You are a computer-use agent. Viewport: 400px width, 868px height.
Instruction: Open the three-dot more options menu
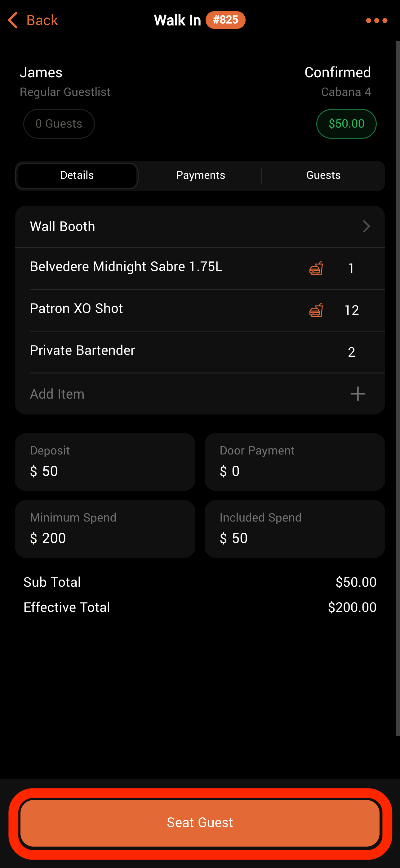point(376,20)
